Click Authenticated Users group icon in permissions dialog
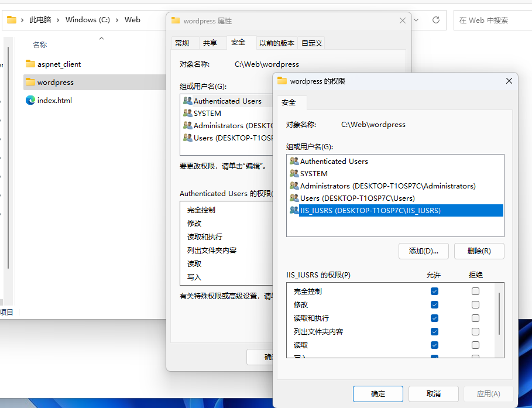The image size is (532, 408). [x=294, y=161]
